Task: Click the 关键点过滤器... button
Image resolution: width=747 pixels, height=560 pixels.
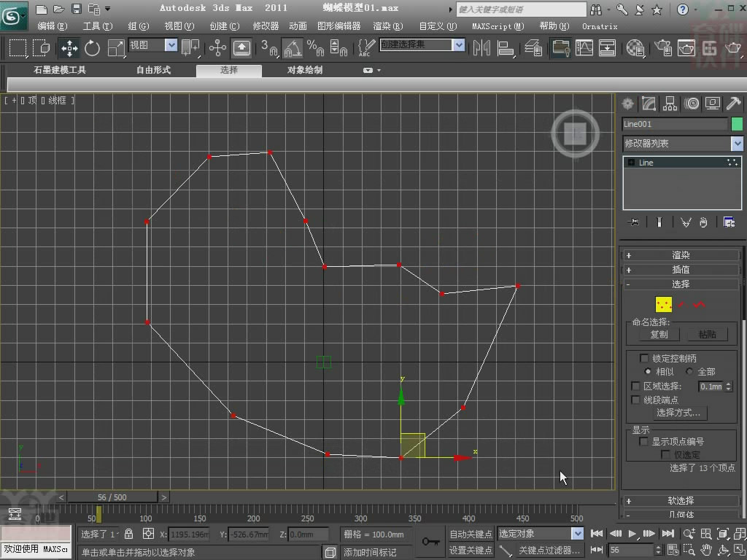Action: [549, 550]
